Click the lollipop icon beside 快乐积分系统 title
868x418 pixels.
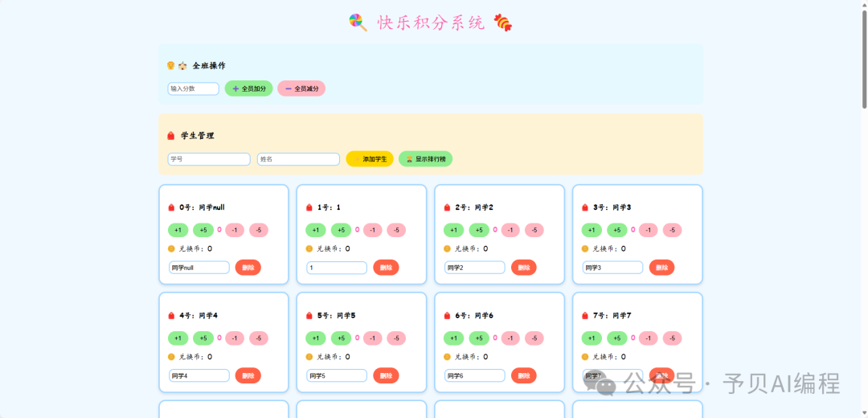click(358, 23)
